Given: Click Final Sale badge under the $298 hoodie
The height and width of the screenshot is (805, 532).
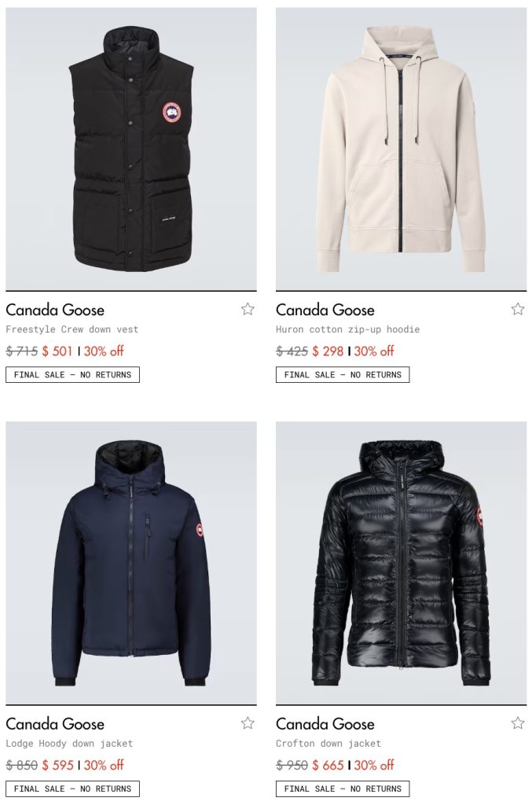Looking at the screenshot, I should 343,375.
